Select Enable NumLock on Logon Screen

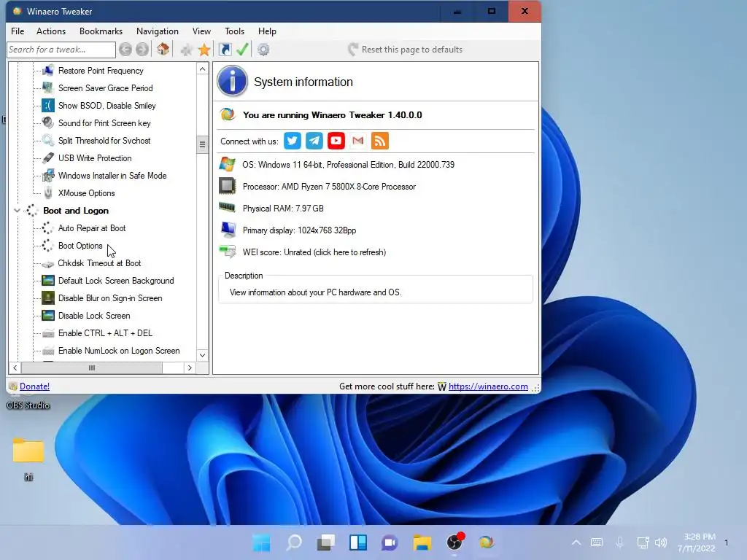click(119, 351)
